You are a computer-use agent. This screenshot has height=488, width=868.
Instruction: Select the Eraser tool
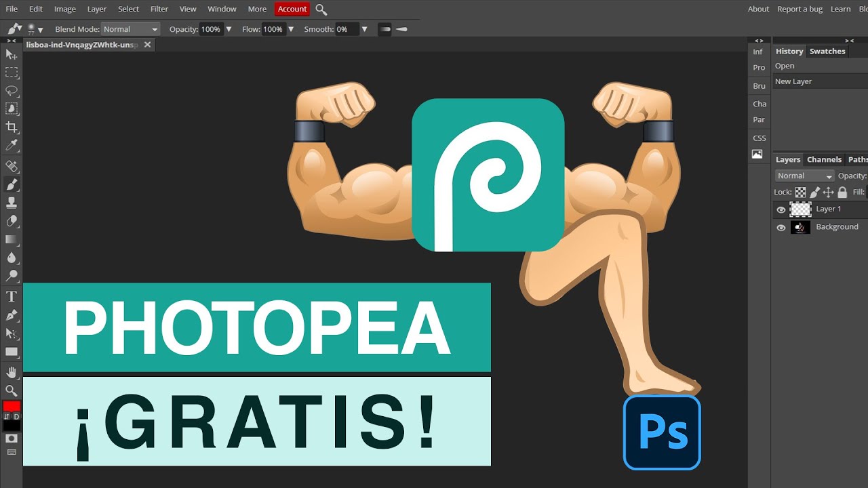pos(12,221)
